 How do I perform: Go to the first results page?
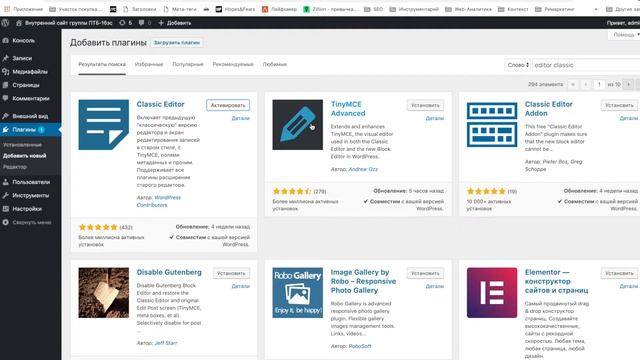pos(573,84)
